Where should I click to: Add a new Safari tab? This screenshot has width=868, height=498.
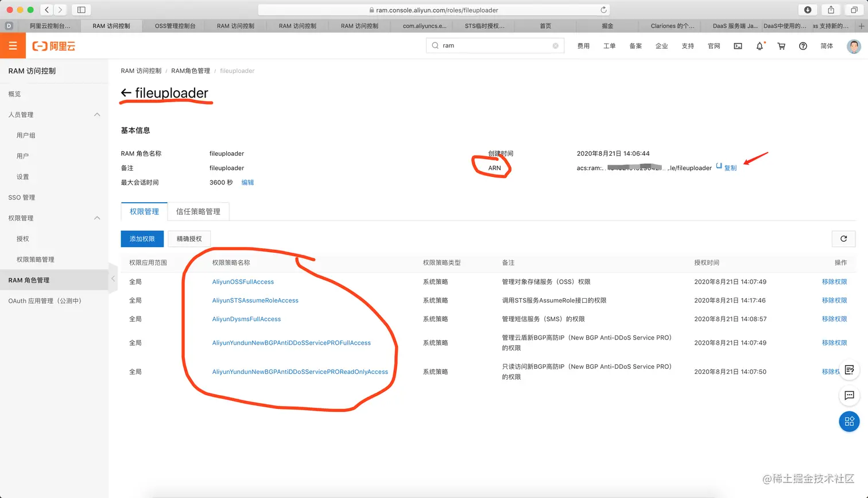click(861, 26)
